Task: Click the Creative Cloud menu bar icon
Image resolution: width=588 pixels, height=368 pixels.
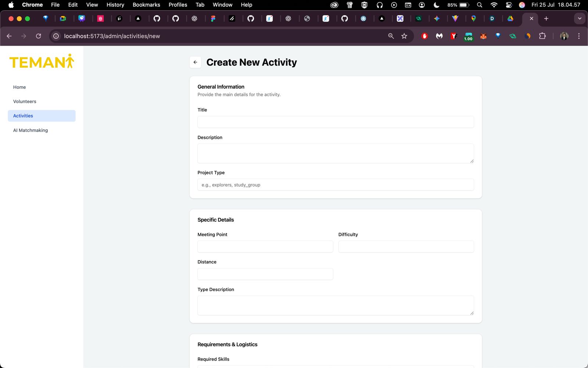Action: click(x=334, y=5)
